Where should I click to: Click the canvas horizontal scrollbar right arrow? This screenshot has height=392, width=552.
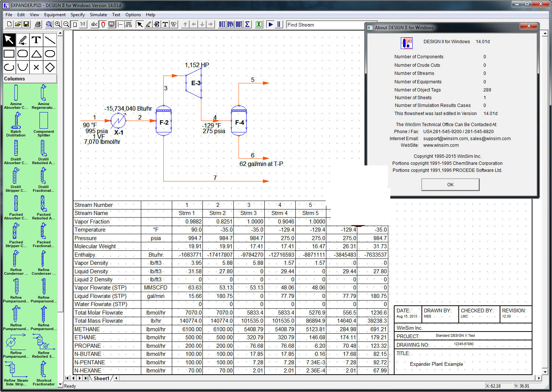(x=539, y=378)
